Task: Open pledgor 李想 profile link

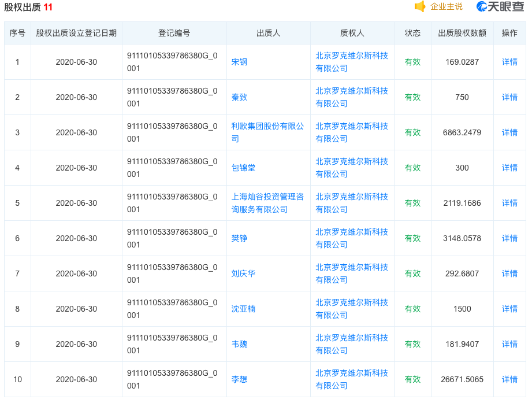Action: pyautogui.click(x=239, y=379)
